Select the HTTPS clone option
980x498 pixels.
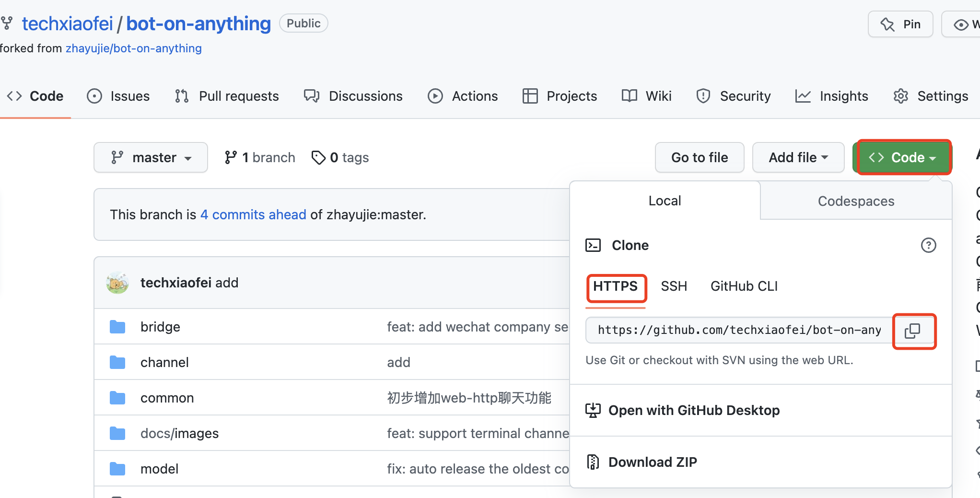616,286
